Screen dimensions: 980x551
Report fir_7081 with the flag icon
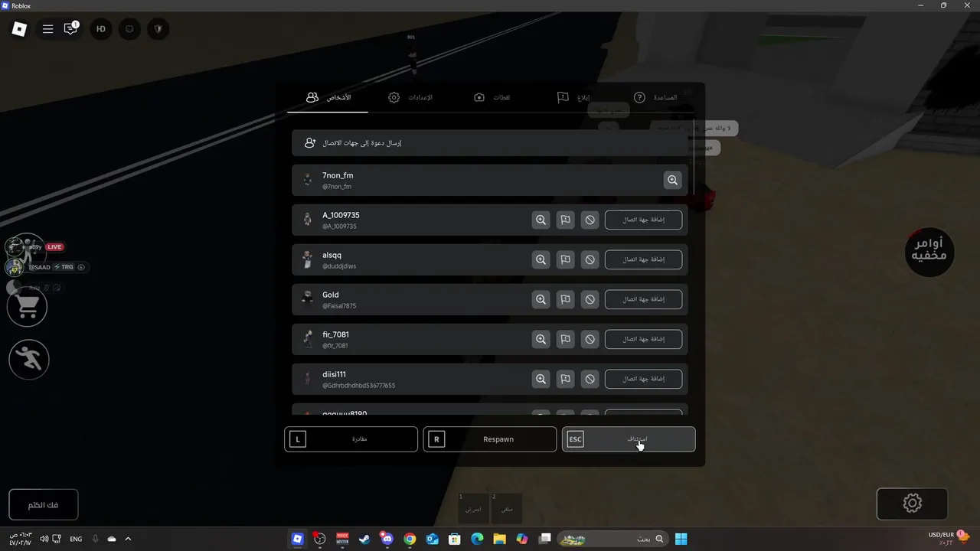tap(565, 339)
